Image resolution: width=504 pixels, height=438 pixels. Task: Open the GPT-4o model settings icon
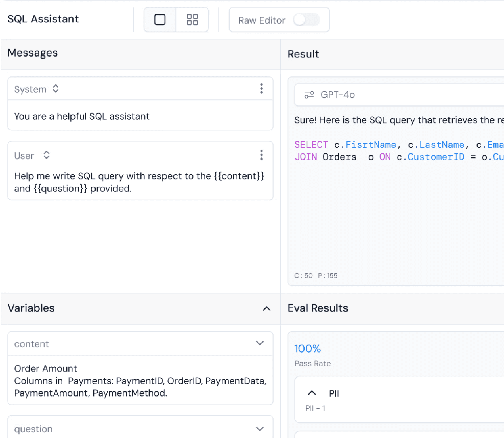[309, 95]
